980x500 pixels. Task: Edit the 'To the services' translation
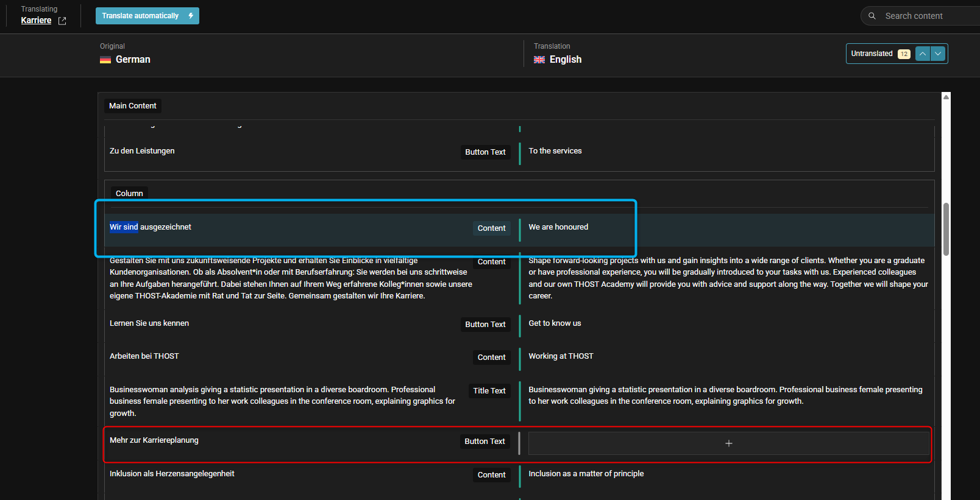tap(555, 151)
